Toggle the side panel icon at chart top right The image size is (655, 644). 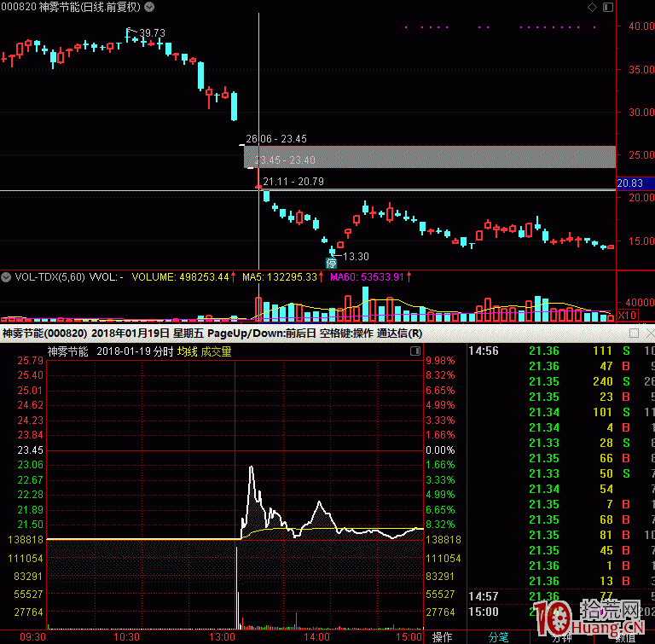[x=608, y=7]
